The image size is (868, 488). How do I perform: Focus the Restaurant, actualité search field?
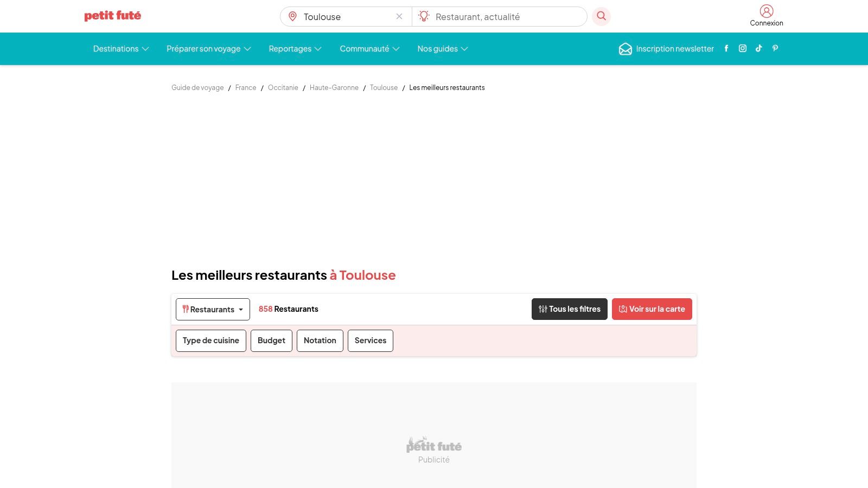pyautogui.click(x=499, y=17)
